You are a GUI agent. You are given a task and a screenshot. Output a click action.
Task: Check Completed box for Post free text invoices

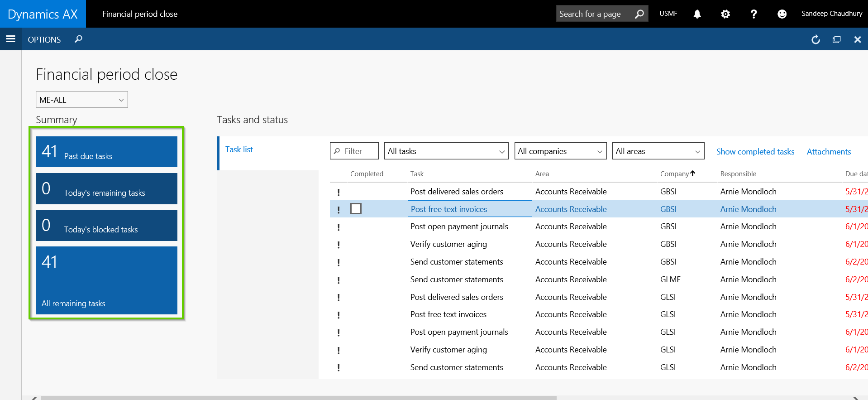click(356, 209)
